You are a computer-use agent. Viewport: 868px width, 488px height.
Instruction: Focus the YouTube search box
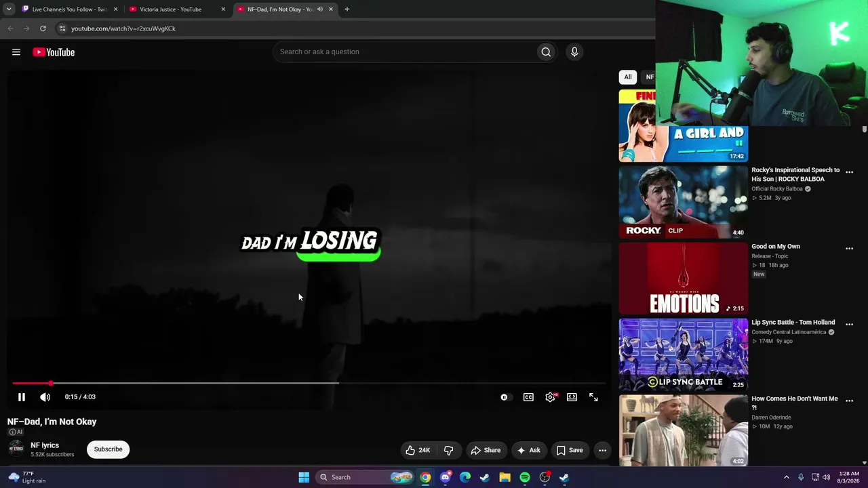pyautogui.click(x=404, y=52)
